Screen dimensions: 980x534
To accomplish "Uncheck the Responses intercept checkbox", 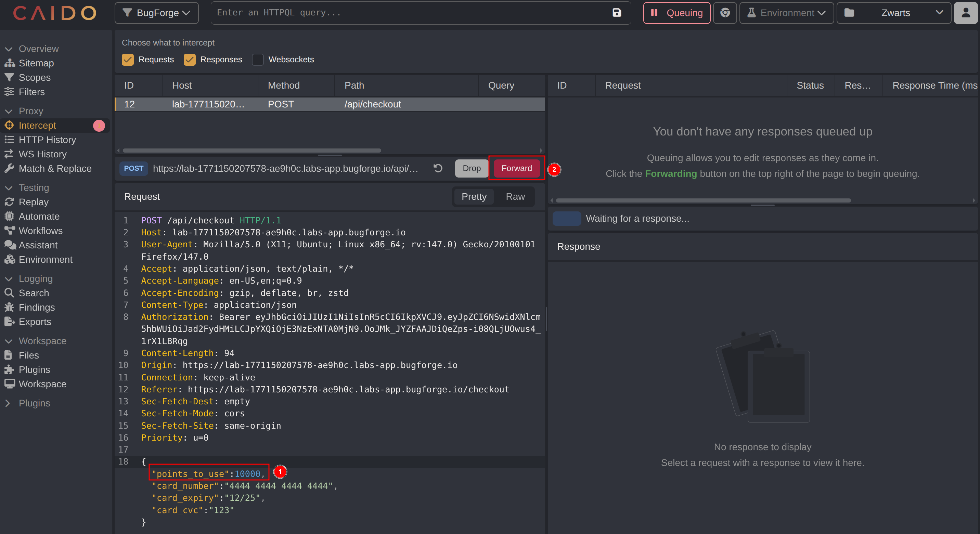I will 190,60.
